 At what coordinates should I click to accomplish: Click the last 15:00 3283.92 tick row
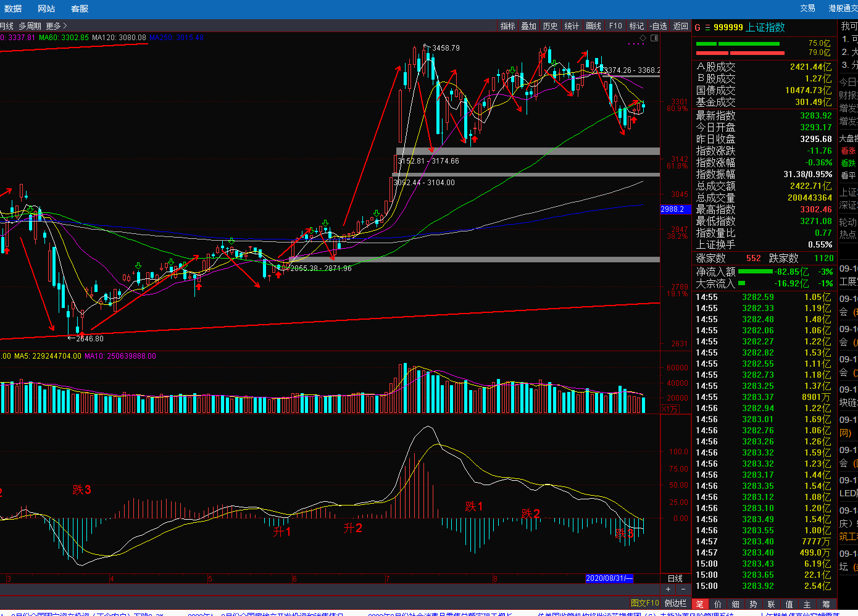764,586
